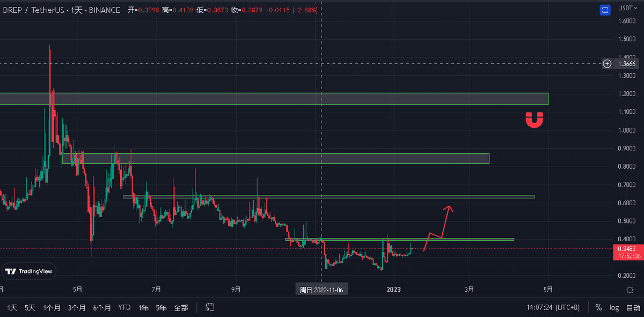
Task: Open the TradingView logo link
Action: (x=30, y=271)
